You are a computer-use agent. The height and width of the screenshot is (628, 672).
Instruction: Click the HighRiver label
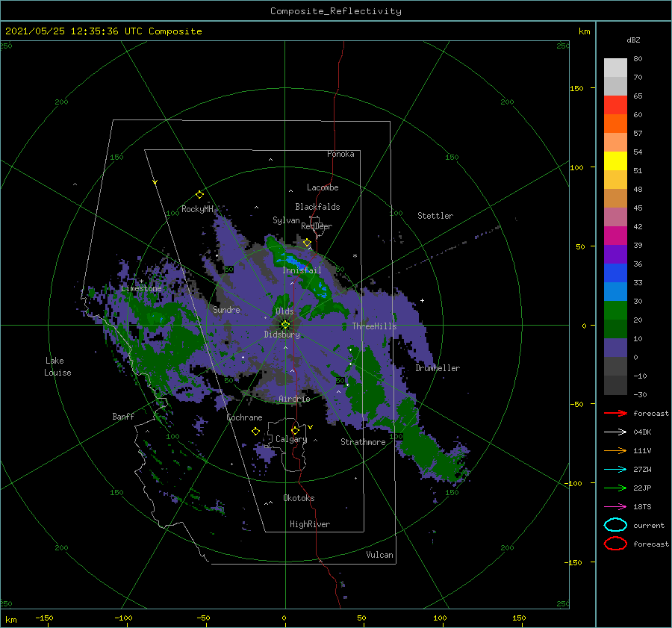(309, 524)
